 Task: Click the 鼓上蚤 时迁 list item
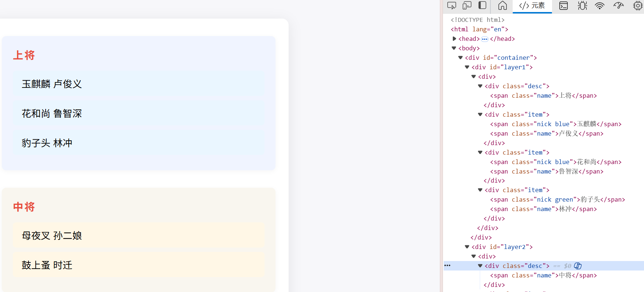pyautogui.click(x=139, y=265)
